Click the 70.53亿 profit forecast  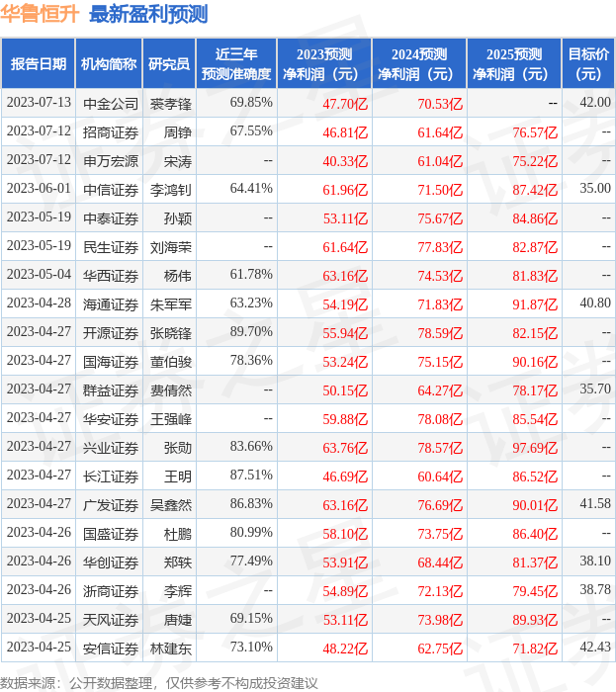(440, 104)
